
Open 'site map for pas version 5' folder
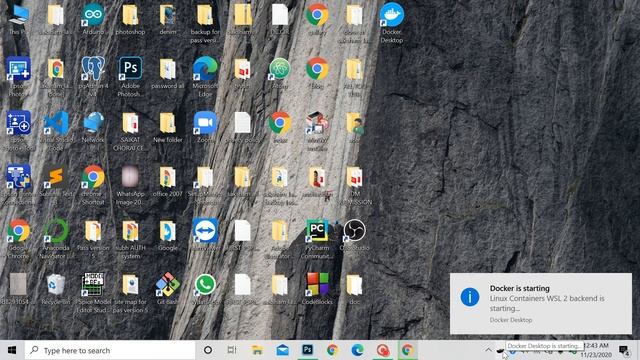130,292
